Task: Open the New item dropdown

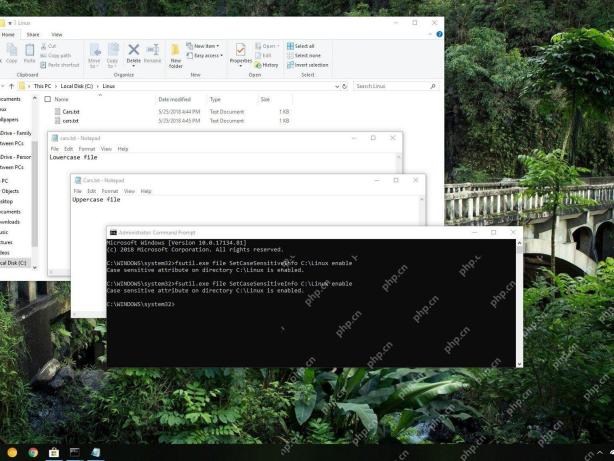Action: coord(203,46)
